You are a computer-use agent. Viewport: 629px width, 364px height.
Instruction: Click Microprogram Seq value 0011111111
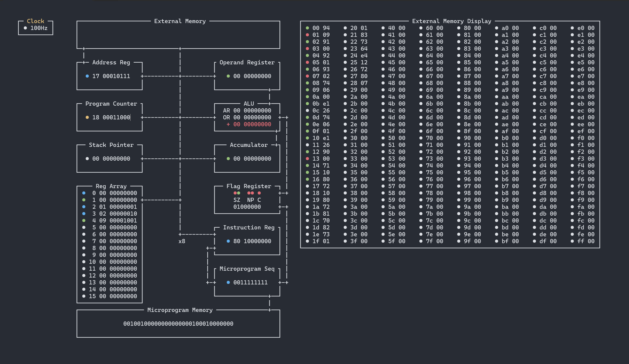coord(251,282)
